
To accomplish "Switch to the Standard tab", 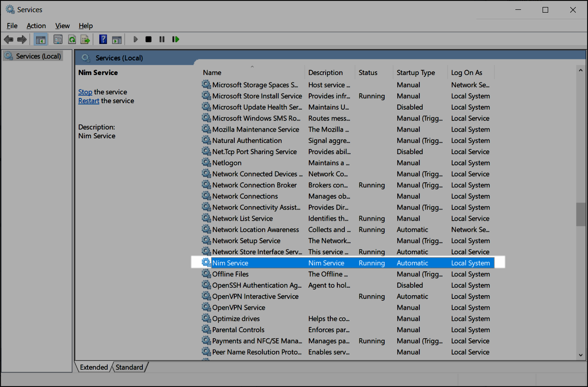I will click(129, 367).
